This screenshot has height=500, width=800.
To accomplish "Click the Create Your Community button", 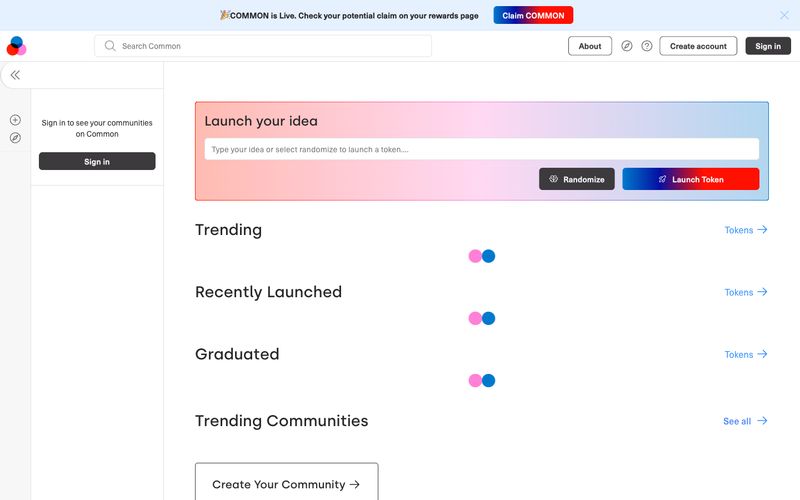I will [x=286, y=484].
